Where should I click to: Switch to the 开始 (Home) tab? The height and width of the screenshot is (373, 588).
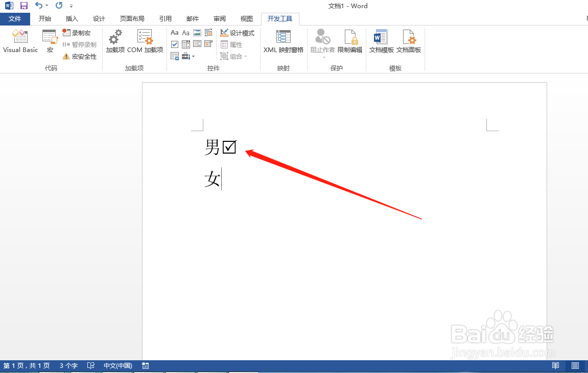(x=44, y=19)
